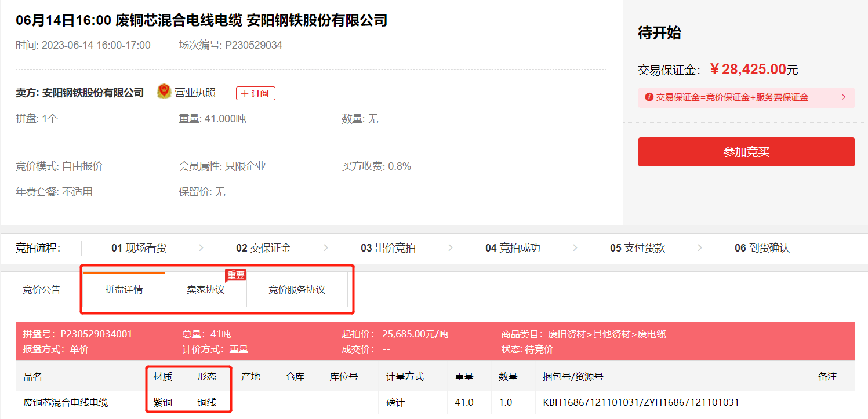This screenshot has height=419, width=868.
Task: Open seller 安阳钢铁股份有限公司 name link
Action: coord(93,93)
